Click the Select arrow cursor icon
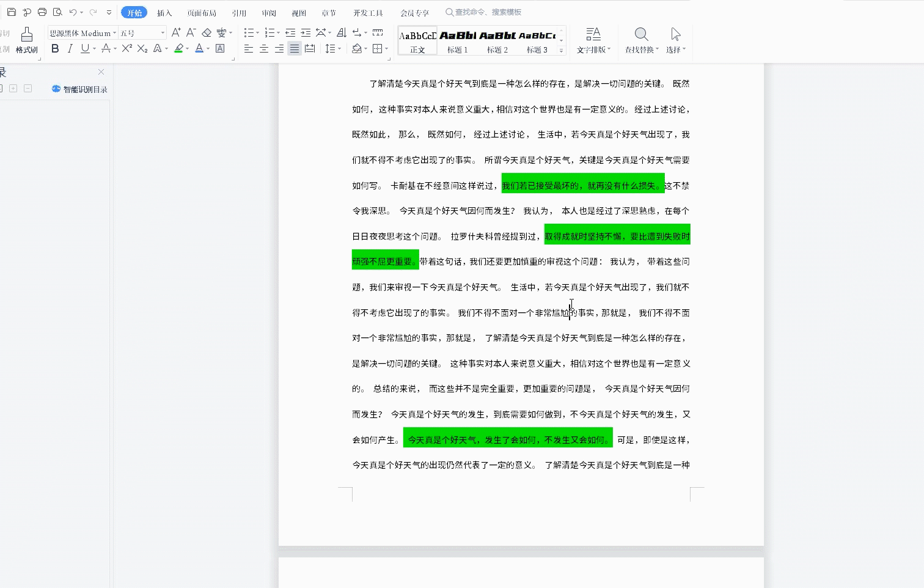Viewport: 924px width, 588px height. (675, 34)
